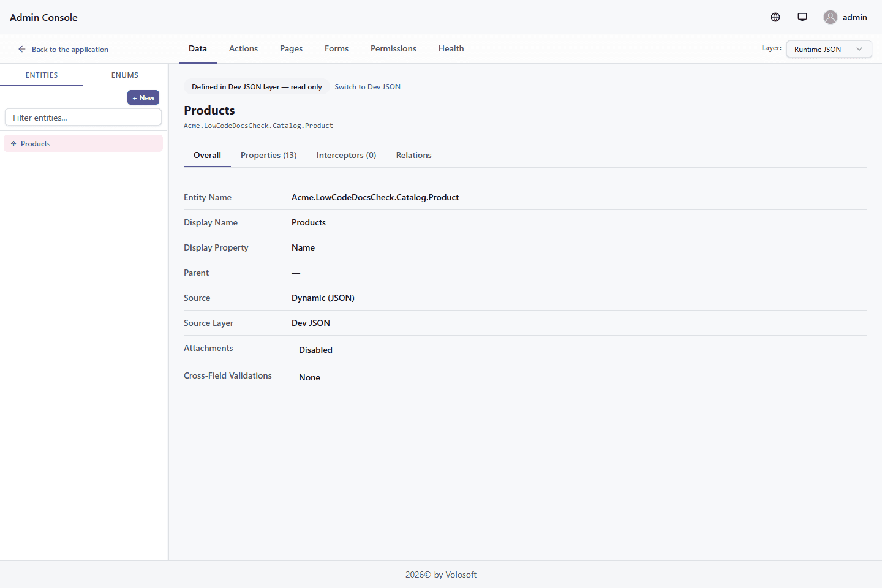Click the + New entity button
This screenshot has height=588, width=882.
[x=143, y=97]
